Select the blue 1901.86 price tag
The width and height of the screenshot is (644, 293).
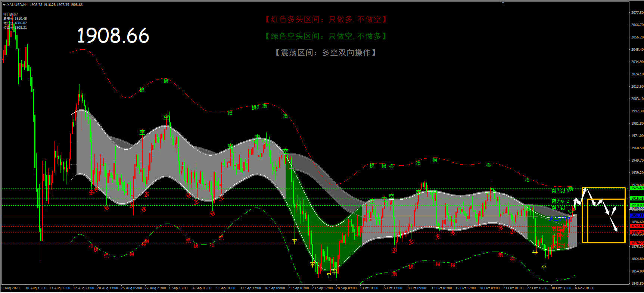point(637,216)
